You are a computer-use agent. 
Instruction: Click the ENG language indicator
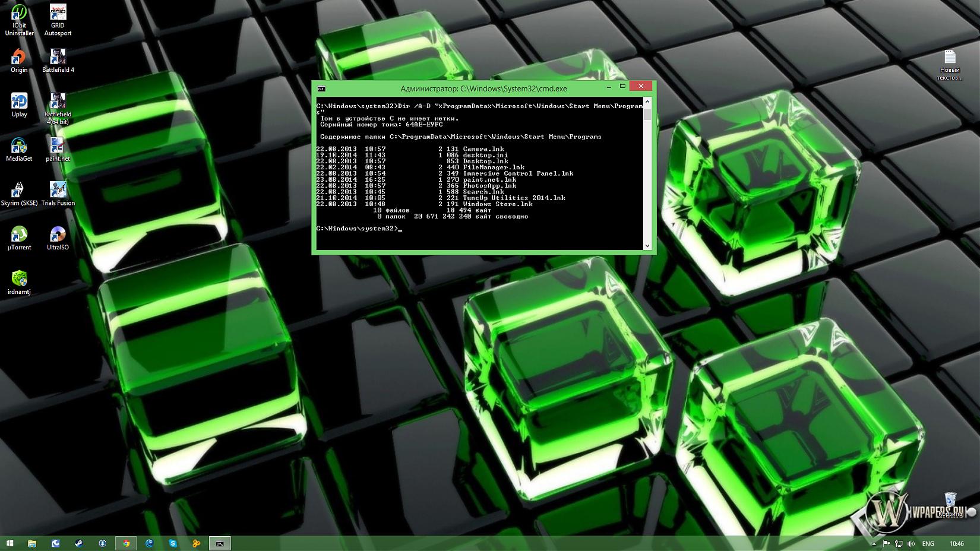click(928, 543)
